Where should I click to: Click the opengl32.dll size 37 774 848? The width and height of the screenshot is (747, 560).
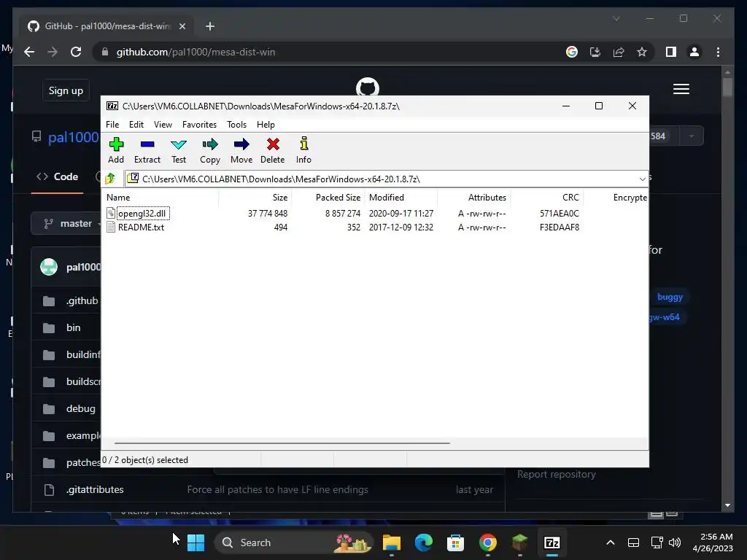267,214
